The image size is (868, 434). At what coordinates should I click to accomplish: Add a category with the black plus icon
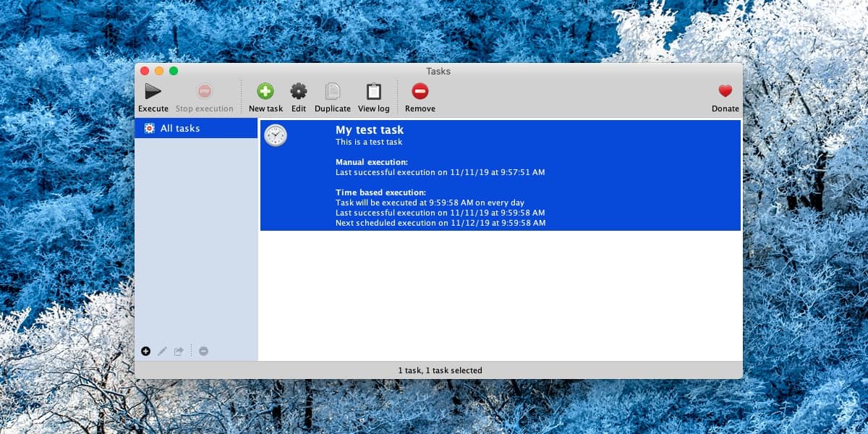145,351
